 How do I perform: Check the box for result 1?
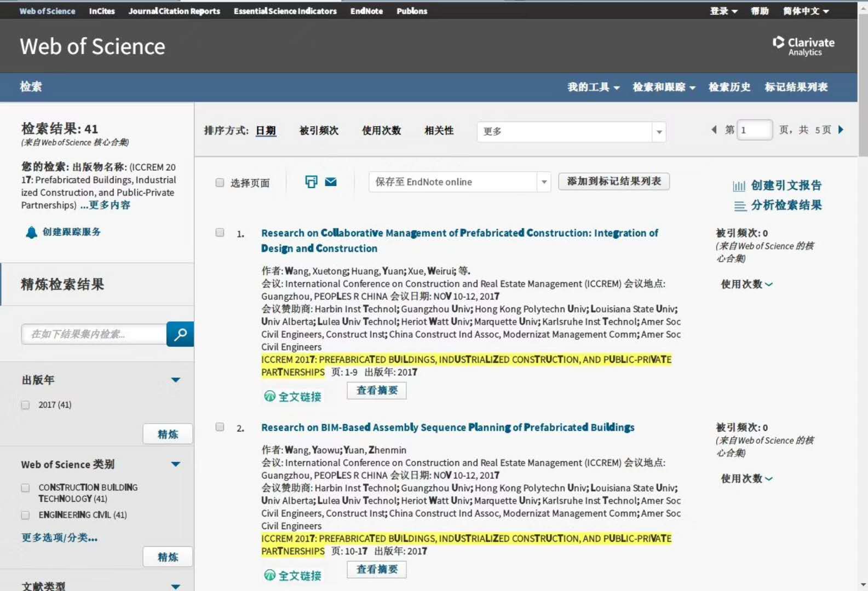[x=220, y=233]
